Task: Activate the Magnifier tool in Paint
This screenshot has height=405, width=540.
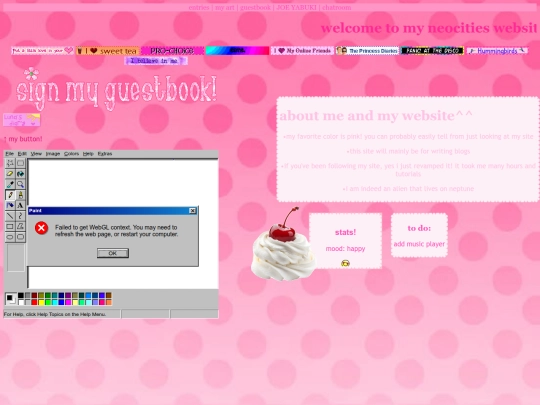Action: 20,184
